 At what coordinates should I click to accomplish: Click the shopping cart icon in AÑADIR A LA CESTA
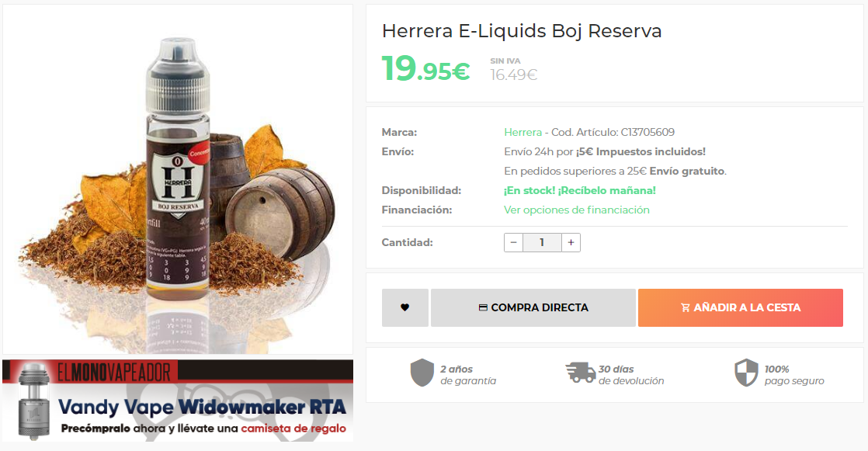click(x=686, y=307)
